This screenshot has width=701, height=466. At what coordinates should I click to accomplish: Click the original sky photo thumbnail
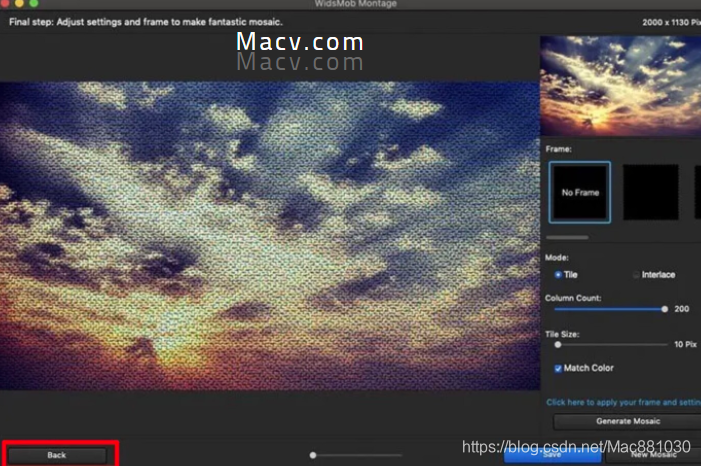click(x=621, y=86)
